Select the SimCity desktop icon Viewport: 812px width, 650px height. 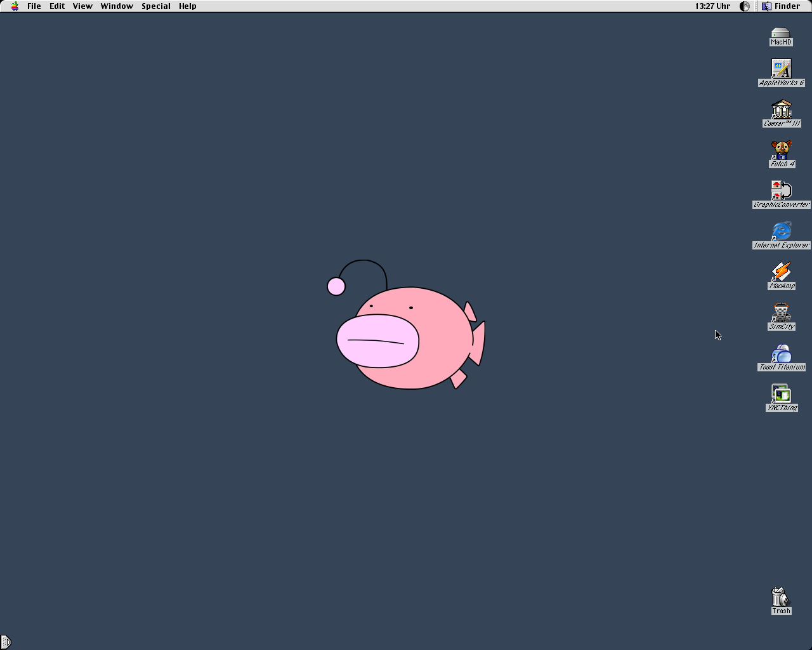[781, 313]
